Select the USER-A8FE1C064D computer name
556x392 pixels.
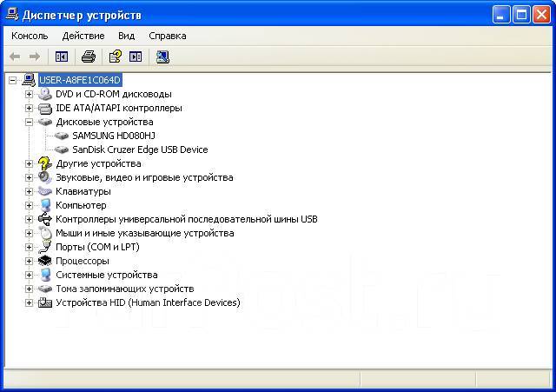(80, 80)
